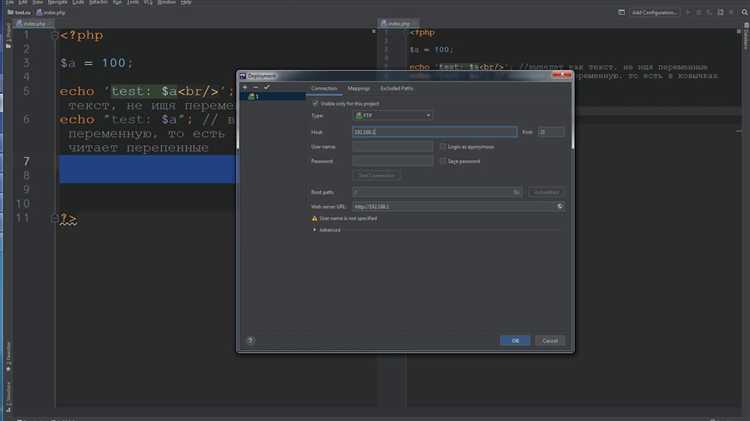Mark the server as default with checkmark icon
Image resolution: width=750 pixels, height=421 pixels.
[x=267, y=88]
